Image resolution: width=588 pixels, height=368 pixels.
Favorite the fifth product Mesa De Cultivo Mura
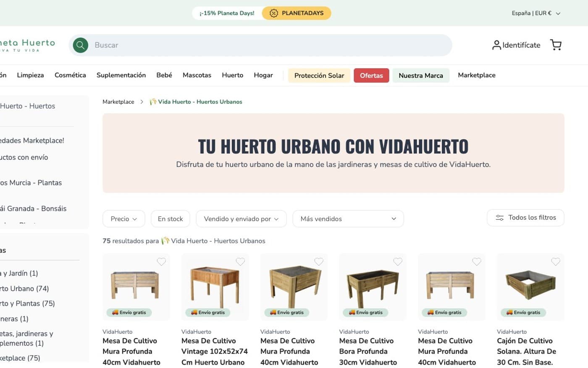click(477, 262)
